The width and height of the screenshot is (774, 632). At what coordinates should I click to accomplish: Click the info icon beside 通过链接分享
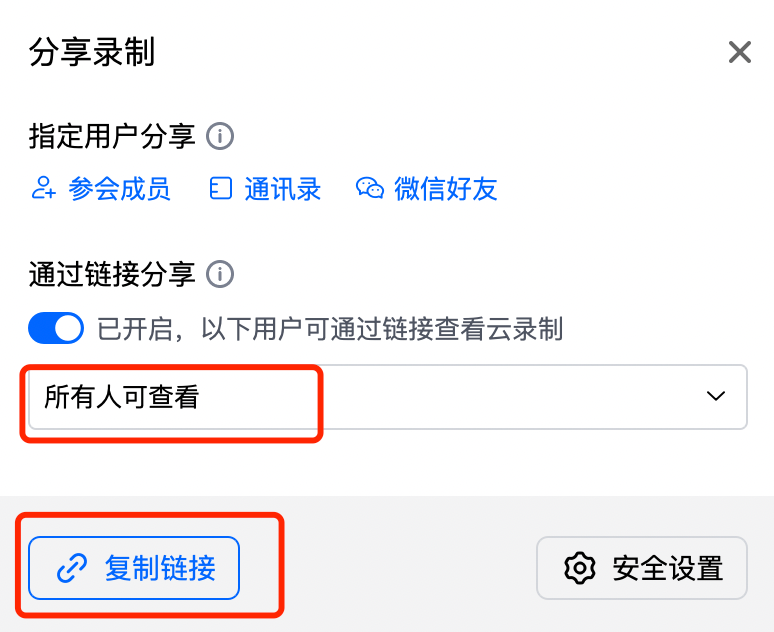pos(219,274)
